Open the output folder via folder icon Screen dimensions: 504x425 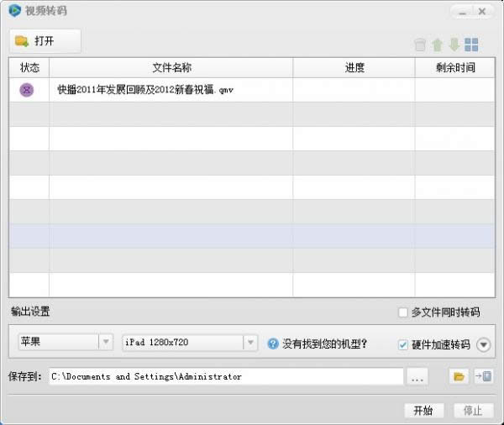(x=459, y=377)
